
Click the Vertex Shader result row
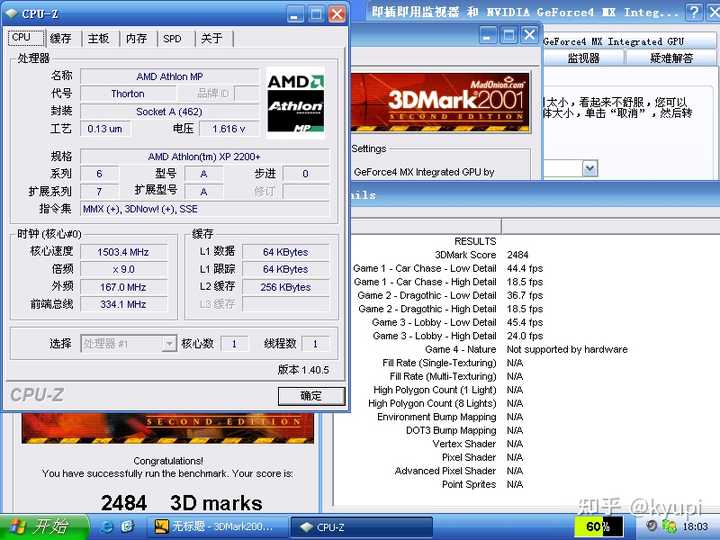478,444
